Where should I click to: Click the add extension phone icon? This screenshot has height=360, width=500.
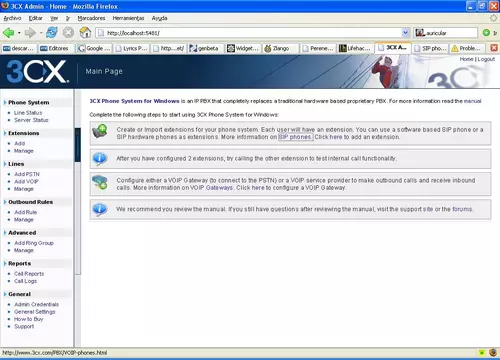click(x=100, y=131)
